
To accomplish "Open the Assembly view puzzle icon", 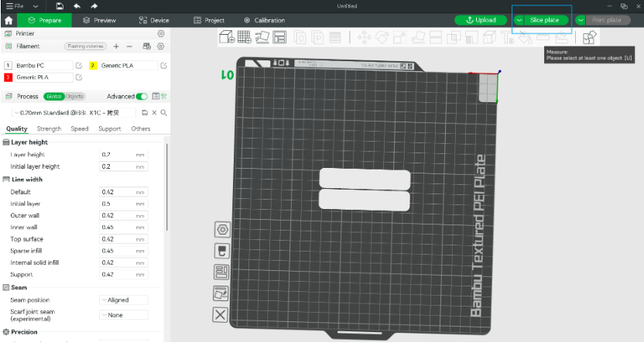I will coord(589,38).
